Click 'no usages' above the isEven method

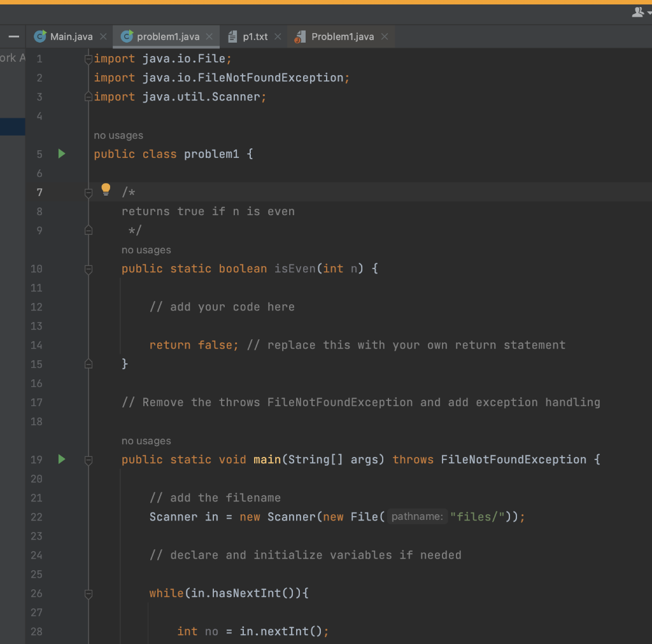point(146,249)
